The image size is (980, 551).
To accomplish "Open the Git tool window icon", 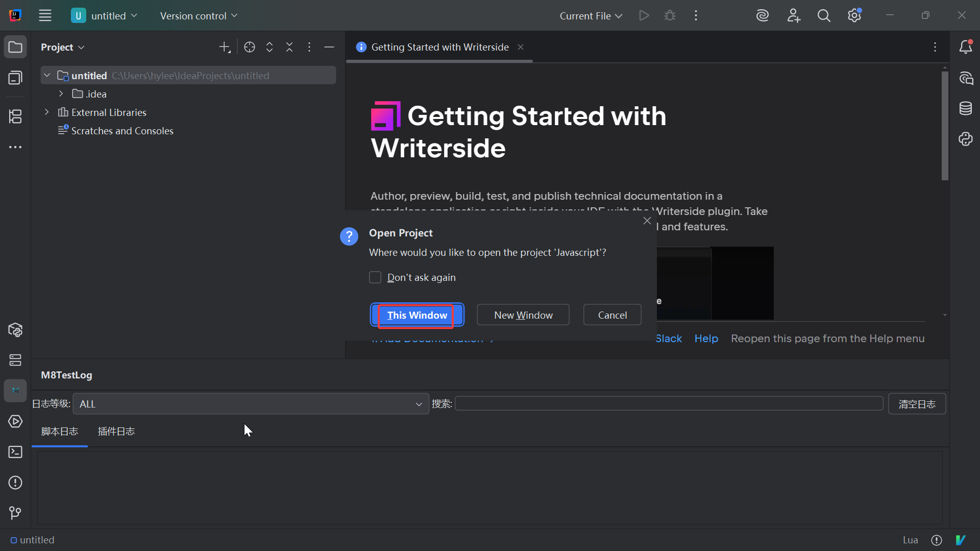I will coord(15,513).
